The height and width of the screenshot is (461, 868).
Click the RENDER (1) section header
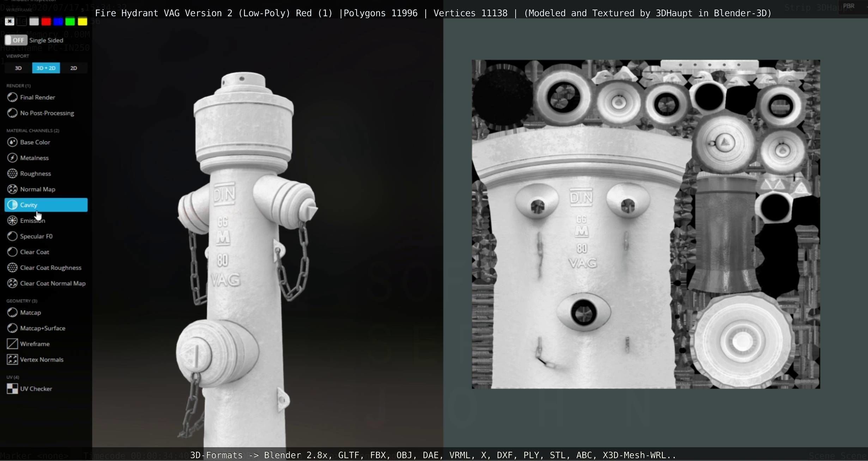click(18, 86)
